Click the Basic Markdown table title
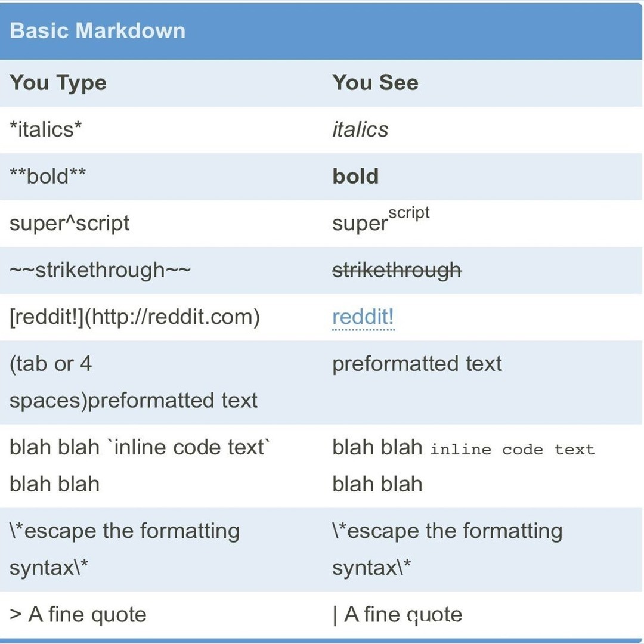The height and width of the screenshot is (644, 644). (x=97, y=31)
